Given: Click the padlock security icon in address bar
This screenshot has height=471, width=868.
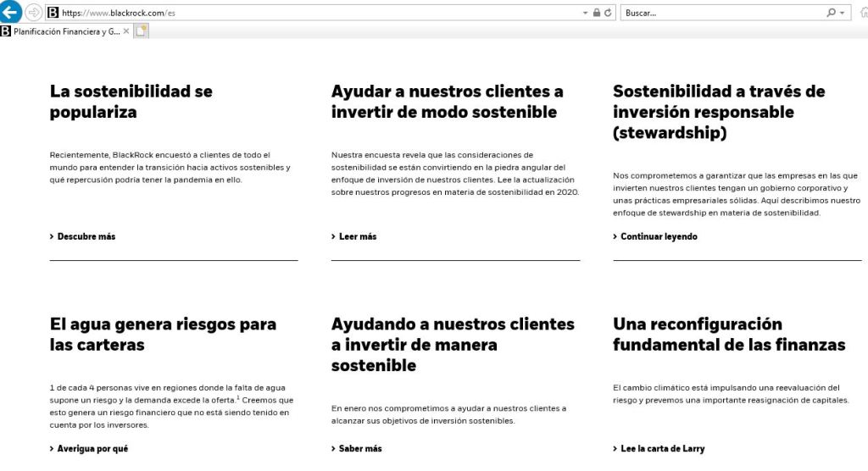Looking at the screenshot, I should tap(596, 14).
